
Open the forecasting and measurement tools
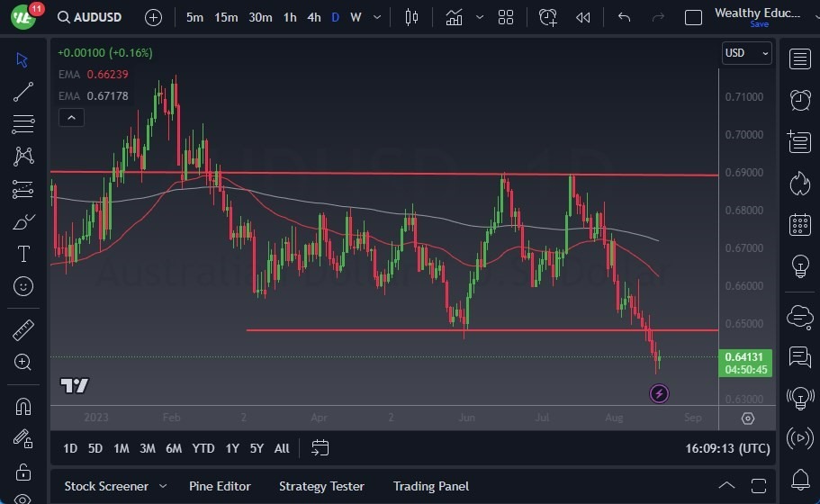click(23, 189)
